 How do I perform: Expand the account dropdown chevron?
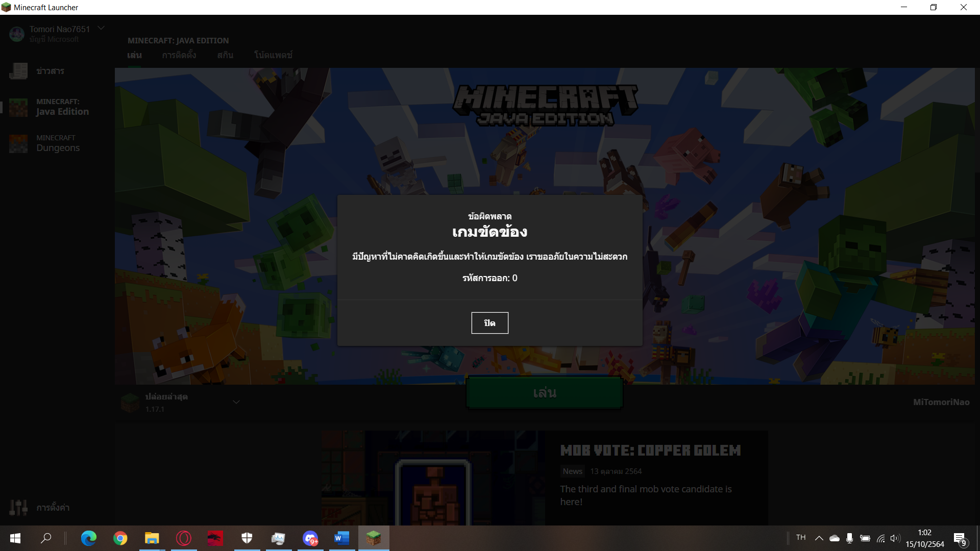[x=101, y=28]
